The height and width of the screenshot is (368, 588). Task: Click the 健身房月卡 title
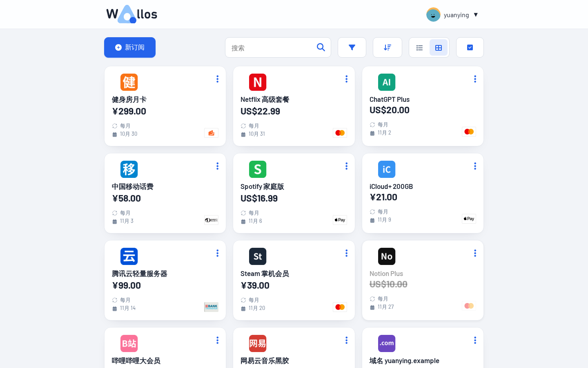[129, 99]
